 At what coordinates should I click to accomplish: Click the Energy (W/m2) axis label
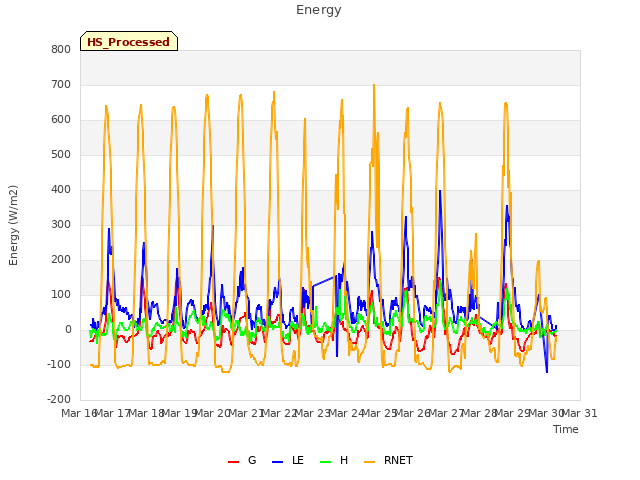(x=13, y=225)
